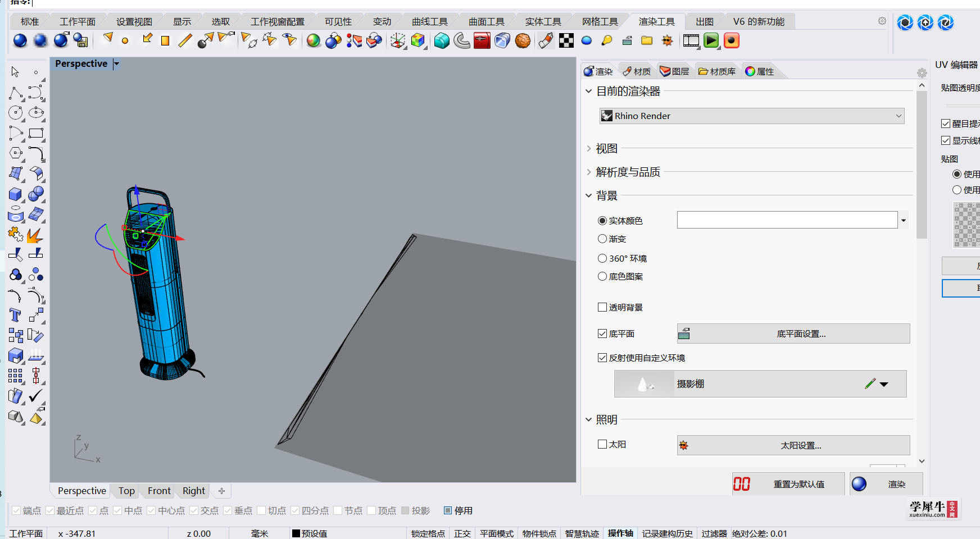Select the circle drawing tool in sidebar
The height and width of the screenshot is (539, 980).
[x=16, y=113]
